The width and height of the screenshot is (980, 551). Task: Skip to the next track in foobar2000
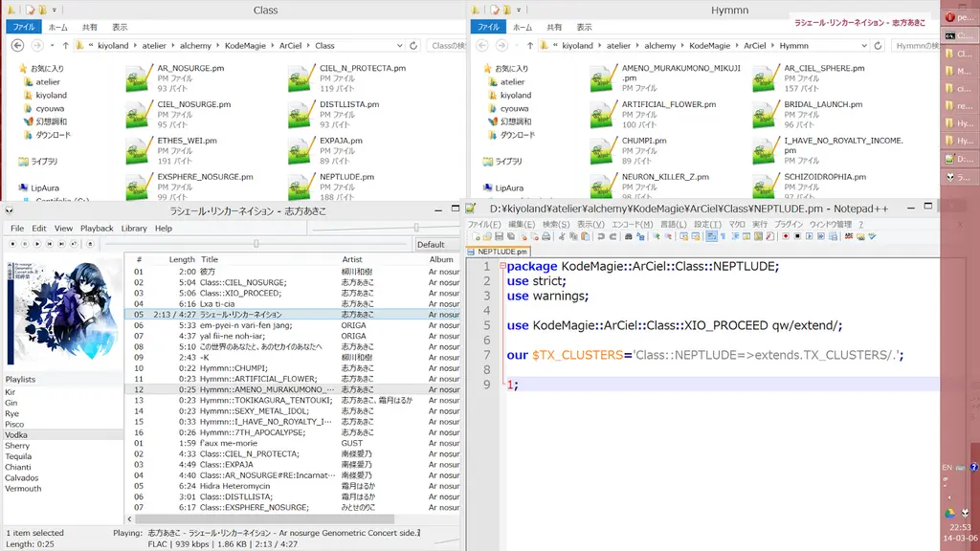point(62,244)
